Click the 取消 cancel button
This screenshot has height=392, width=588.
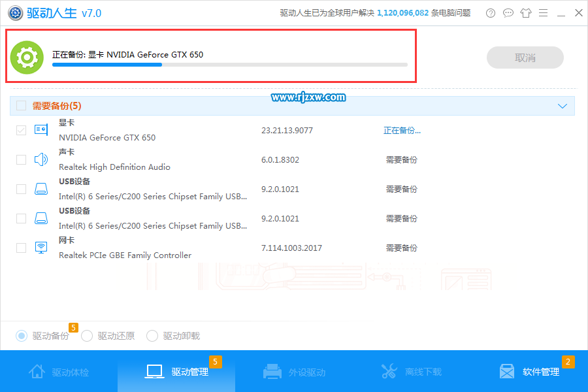pyautogui.click(x=525, y=57)
